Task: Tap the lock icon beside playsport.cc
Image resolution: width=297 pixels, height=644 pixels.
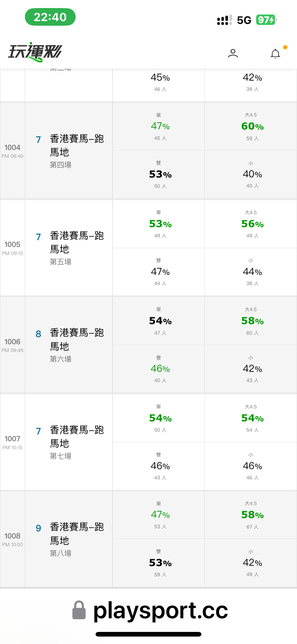Action: pos(79,610)
